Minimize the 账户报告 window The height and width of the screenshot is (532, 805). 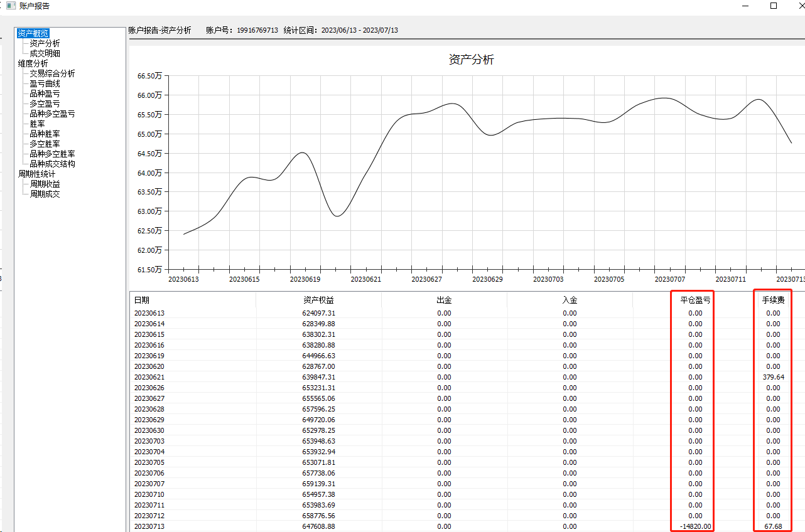click(x=745, y=6)
